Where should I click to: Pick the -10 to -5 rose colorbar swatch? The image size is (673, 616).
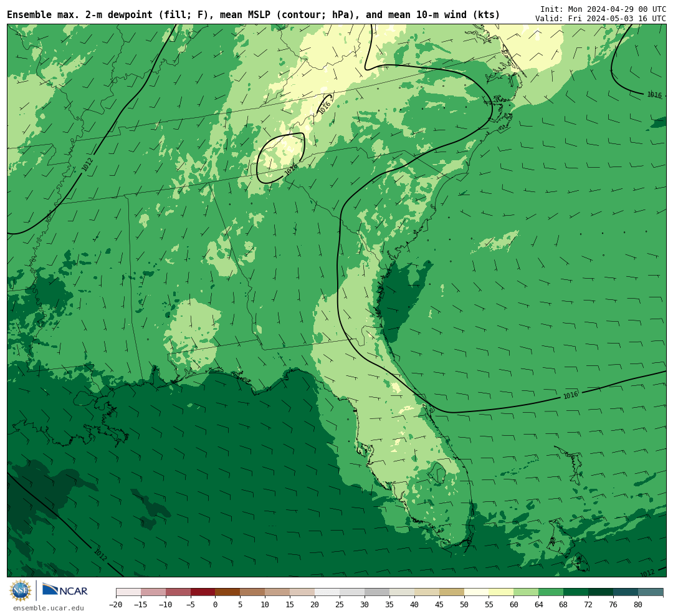pos(178,592)
